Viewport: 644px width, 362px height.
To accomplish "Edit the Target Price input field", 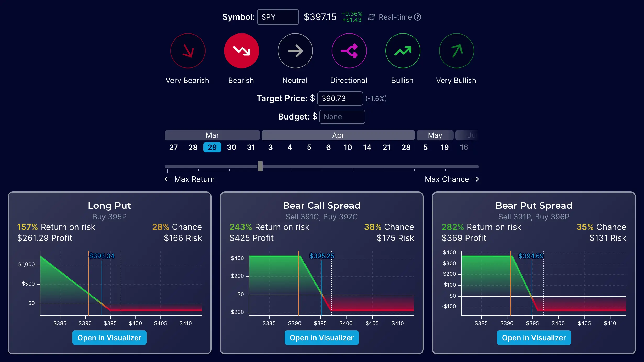I will (x=340, y=98).
